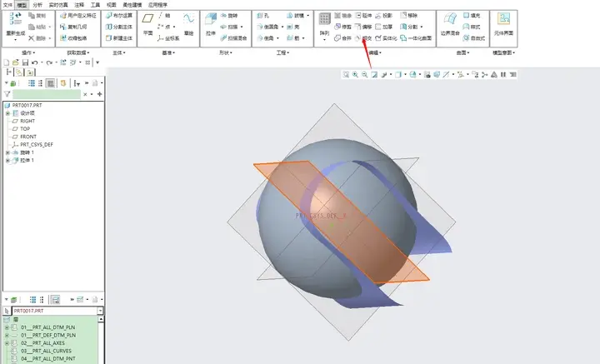
Task: Open the Pattern (阵列) dropdown arrow
Action: 324,39
